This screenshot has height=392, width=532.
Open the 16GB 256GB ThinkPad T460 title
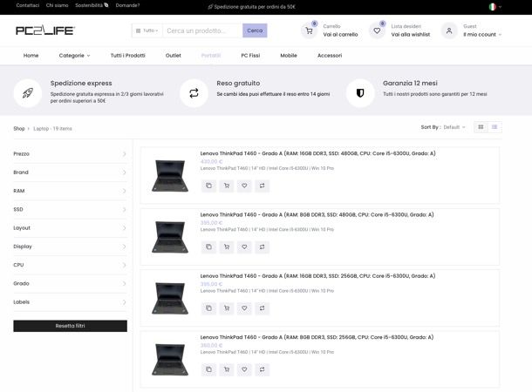[x=317, y=276]
